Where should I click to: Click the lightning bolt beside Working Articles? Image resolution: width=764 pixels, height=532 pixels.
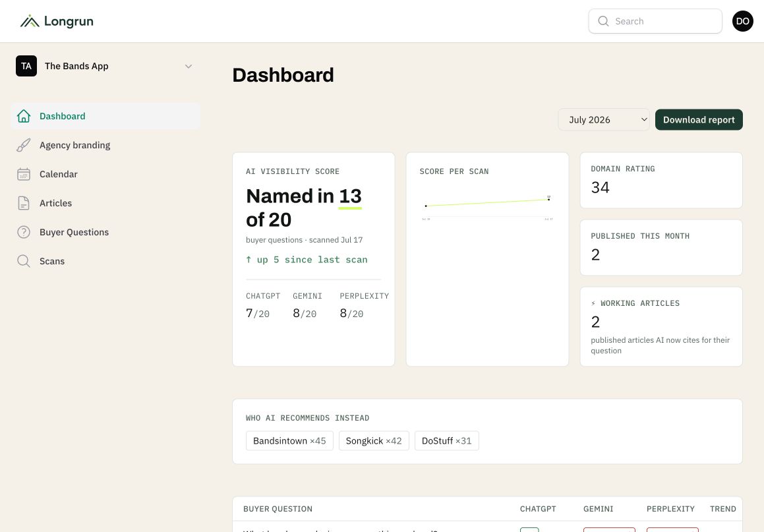[593, 303]
